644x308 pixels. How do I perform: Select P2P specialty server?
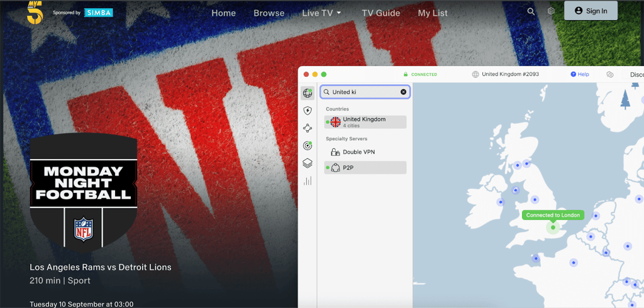tap(365, 168)
